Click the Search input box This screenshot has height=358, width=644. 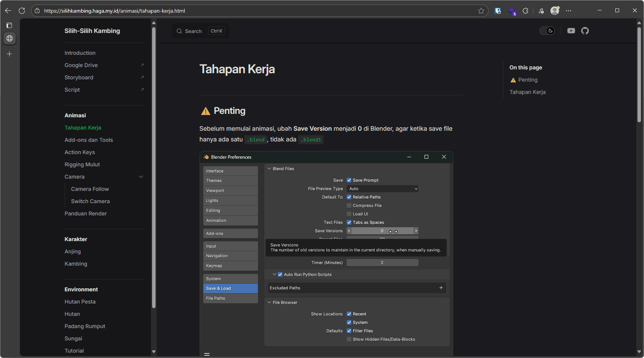click(x=200, y=31)
